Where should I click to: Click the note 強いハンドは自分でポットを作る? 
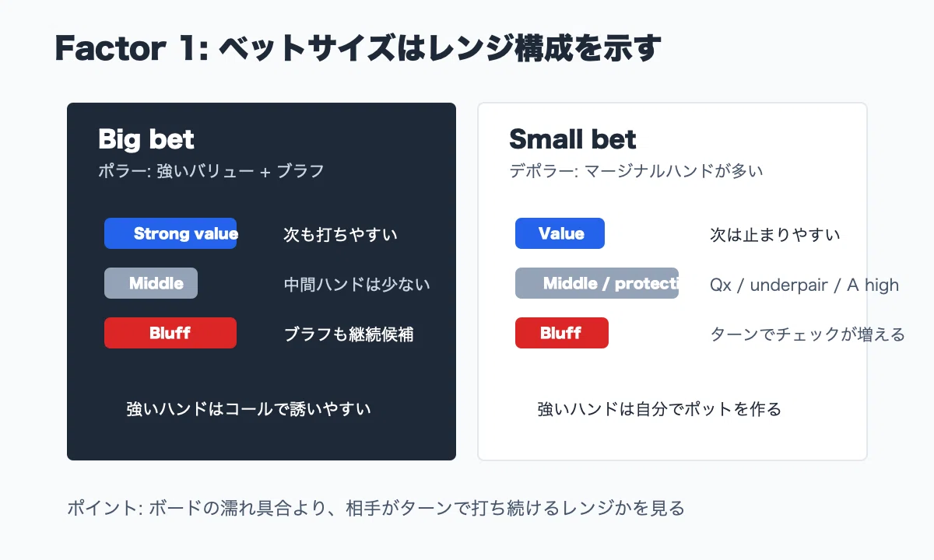click(x=659, y=408)
